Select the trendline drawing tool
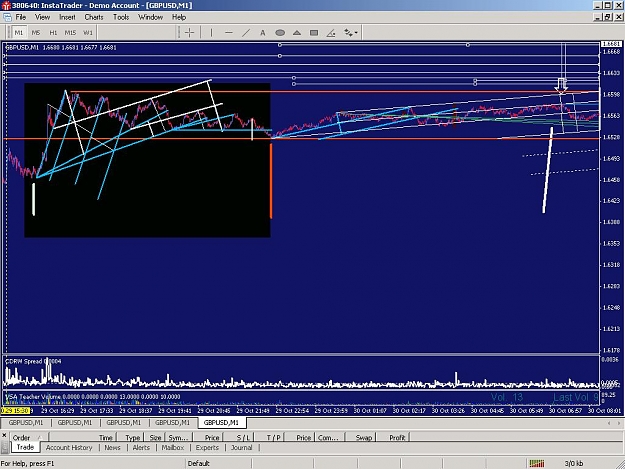Viewport: 625px width, 469px height. point(246,33)
